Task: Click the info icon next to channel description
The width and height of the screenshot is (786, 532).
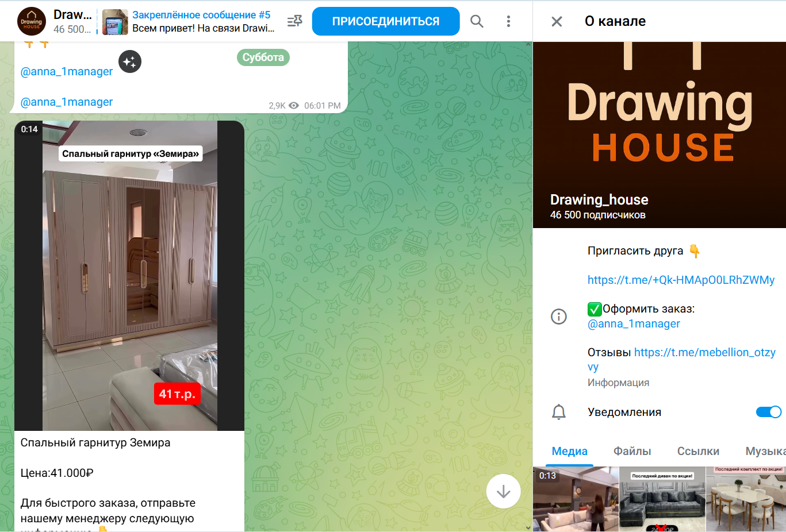Action: pyautogui.click(x=558, y=317)
